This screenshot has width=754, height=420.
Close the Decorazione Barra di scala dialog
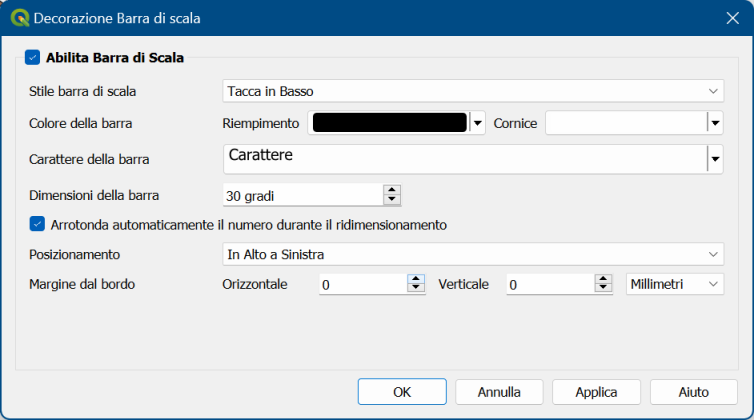tap(732, 18)
